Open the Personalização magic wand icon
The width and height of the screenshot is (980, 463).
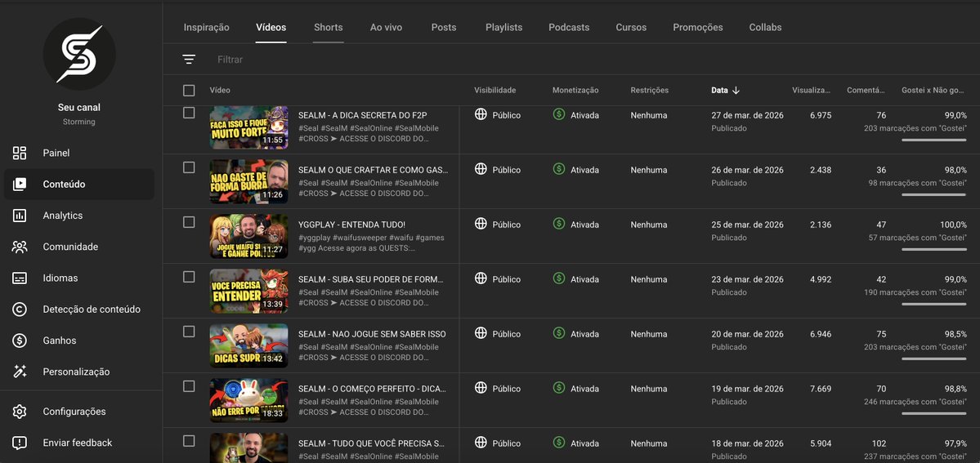click(x=20, y=372)
